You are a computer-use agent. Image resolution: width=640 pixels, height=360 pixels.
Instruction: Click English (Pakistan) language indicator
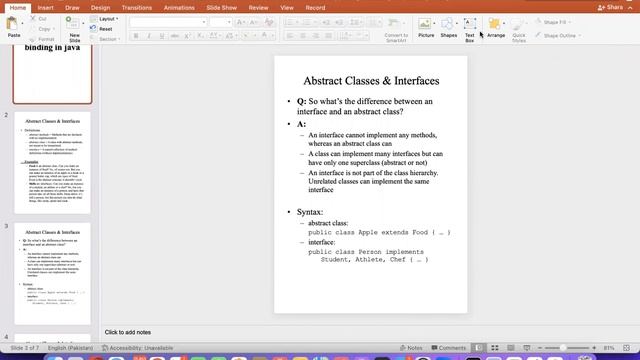point(70,348)
